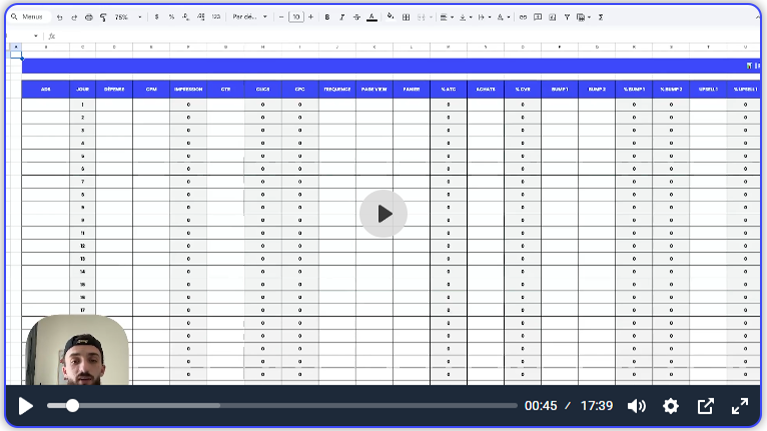Viewport: 767px width, 431px height.
Task: Click the JOUR cell with value 7
Action: coord(83,181)
